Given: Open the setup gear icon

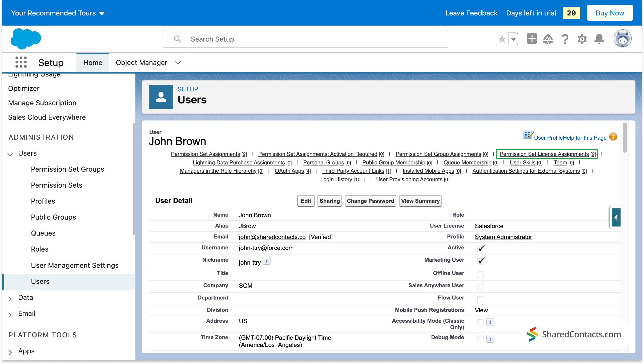Looking at the screenshot, I should (x=582, y=39).
